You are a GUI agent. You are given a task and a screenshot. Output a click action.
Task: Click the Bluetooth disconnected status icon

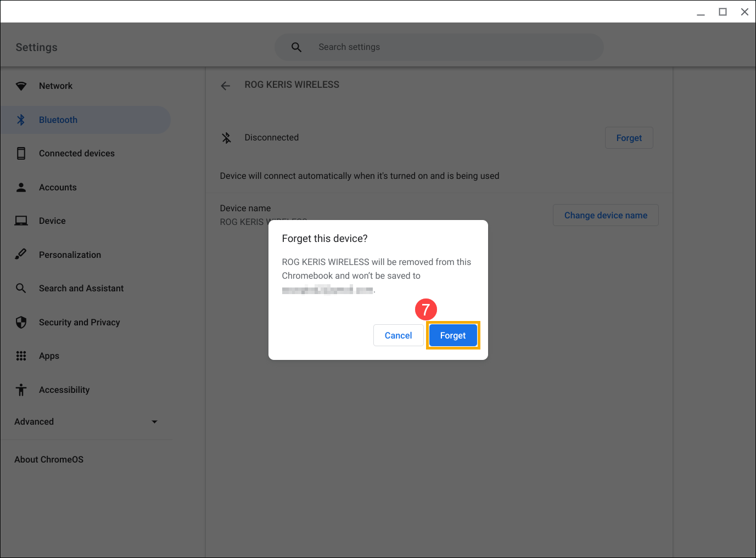(226, 138)
